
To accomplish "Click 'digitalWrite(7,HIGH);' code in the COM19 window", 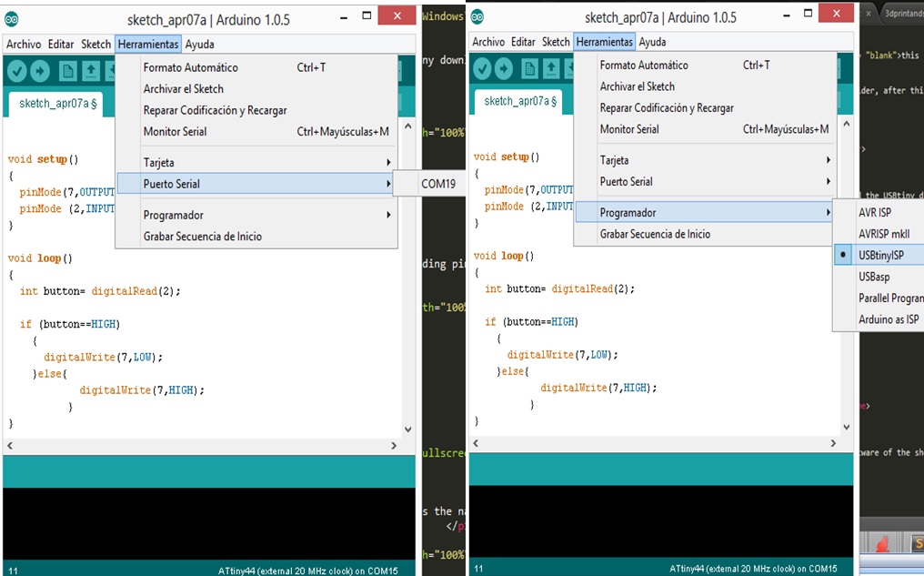I will (x=142, y=390).
